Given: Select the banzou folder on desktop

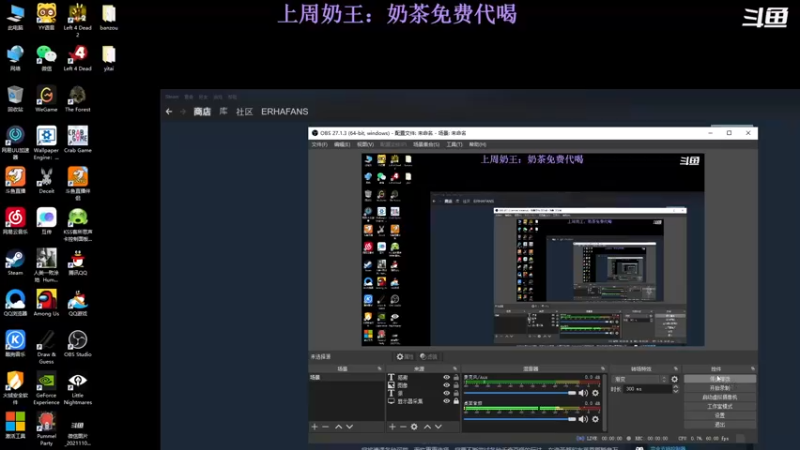Looking at the screenshot, I should 109,17.
